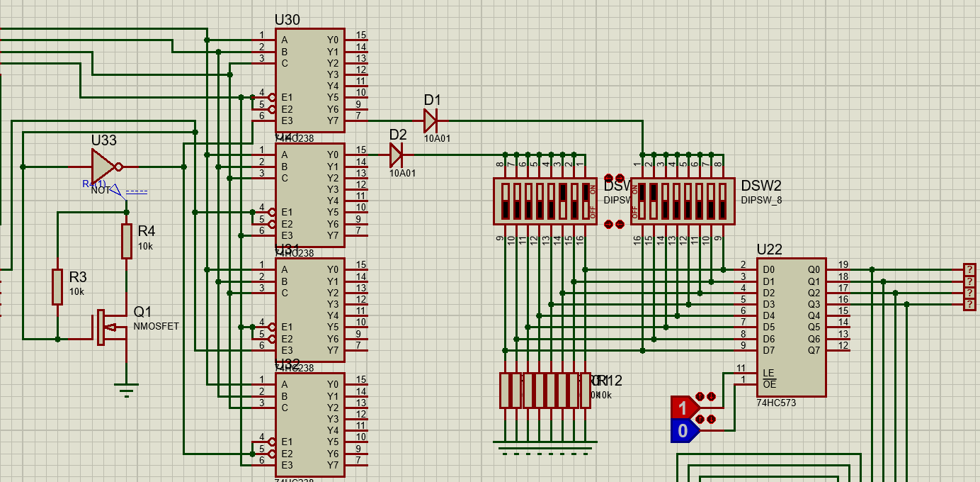Screen dimensions: 980x482
Task: Click ground symbol below Q1
Action: (x=126, y=389)
